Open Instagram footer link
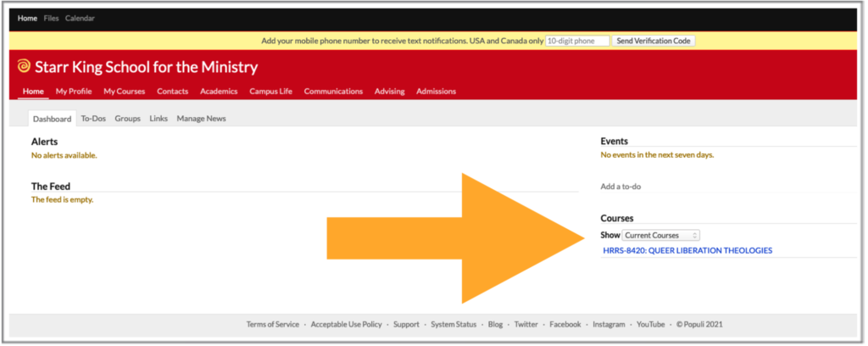The width and height of the screenshot is (868, 346). [609, 325]
